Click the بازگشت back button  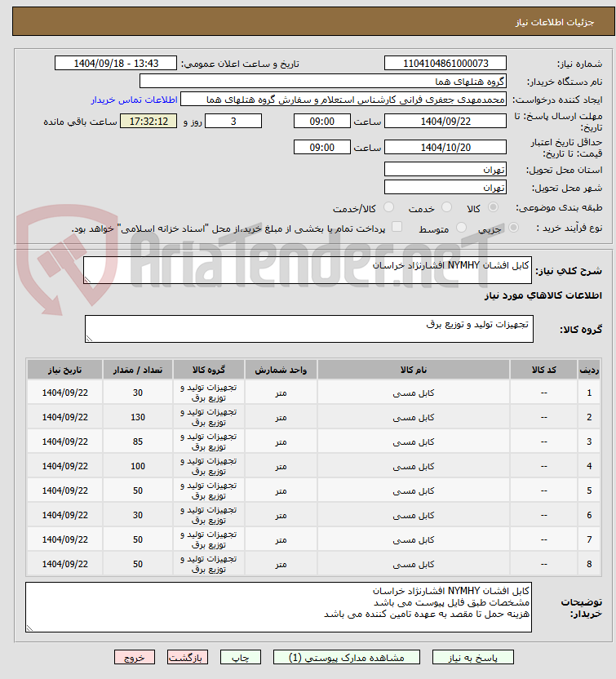click(x=188, y=657)
